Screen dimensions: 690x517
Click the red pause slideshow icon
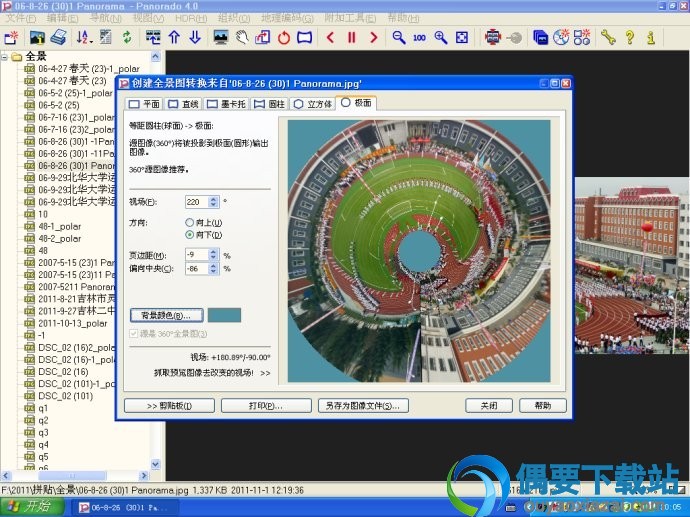[x=351, y=37]
